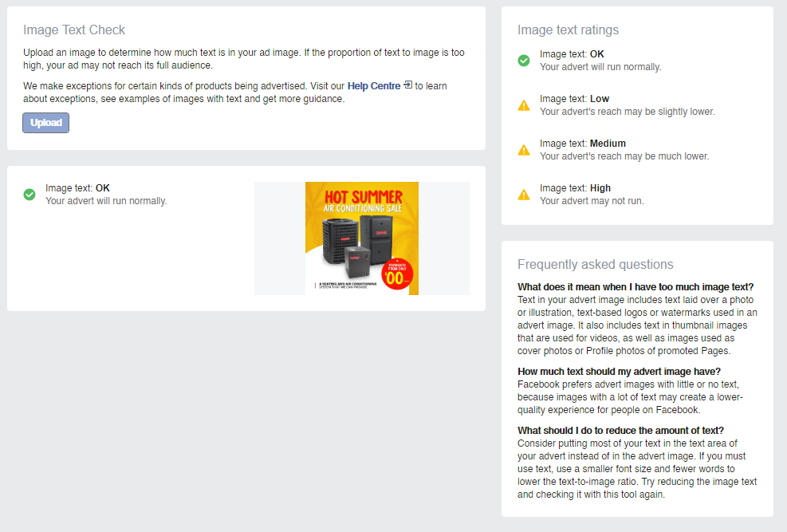Click the green checkmark in the result panel

tap(30, 195)
